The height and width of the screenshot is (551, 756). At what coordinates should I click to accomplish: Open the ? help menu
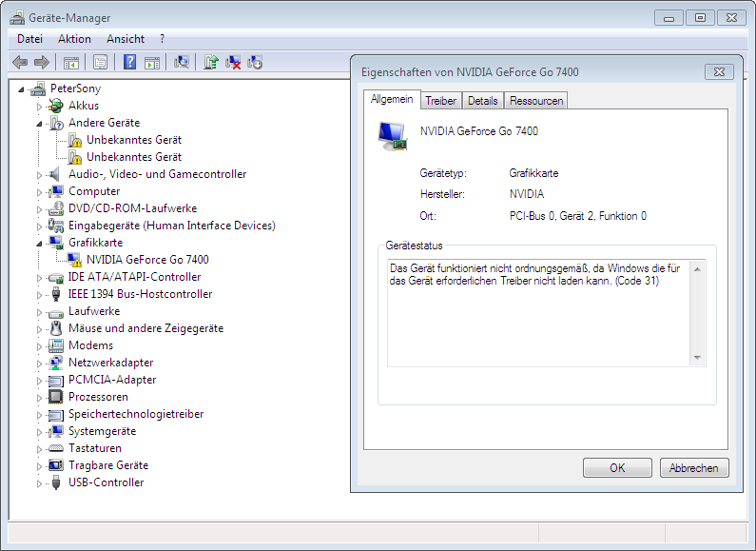(162, 39)
